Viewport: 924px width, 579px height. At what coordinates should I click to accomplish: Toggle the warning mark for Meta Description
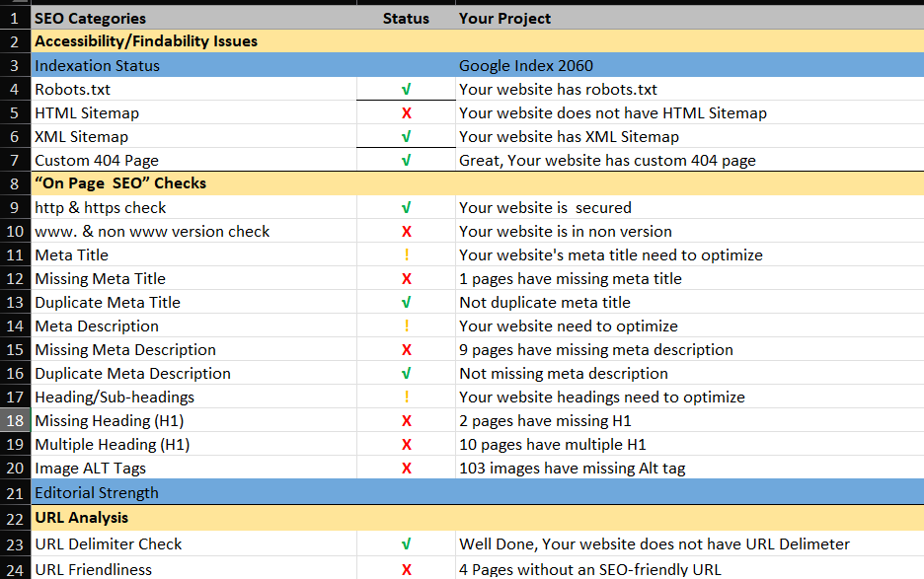tap(405, 326)
